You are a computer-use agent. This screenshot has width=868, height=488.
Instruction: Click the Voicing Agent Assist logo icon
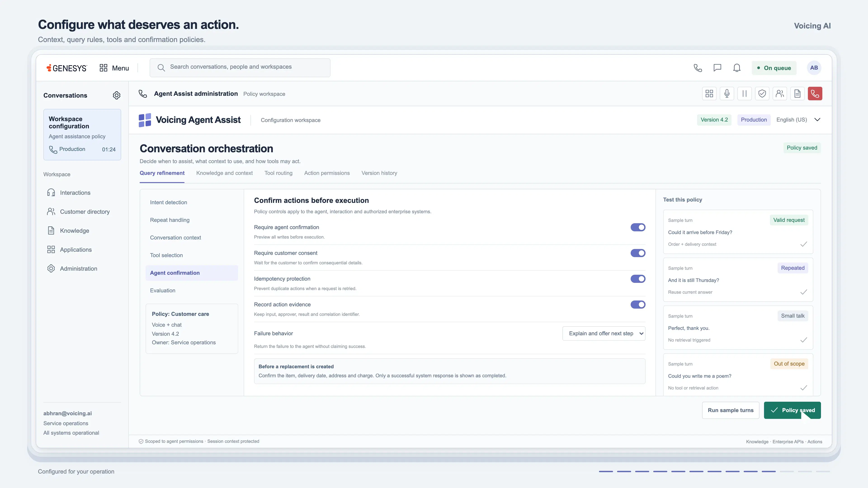tap(145, 120)
